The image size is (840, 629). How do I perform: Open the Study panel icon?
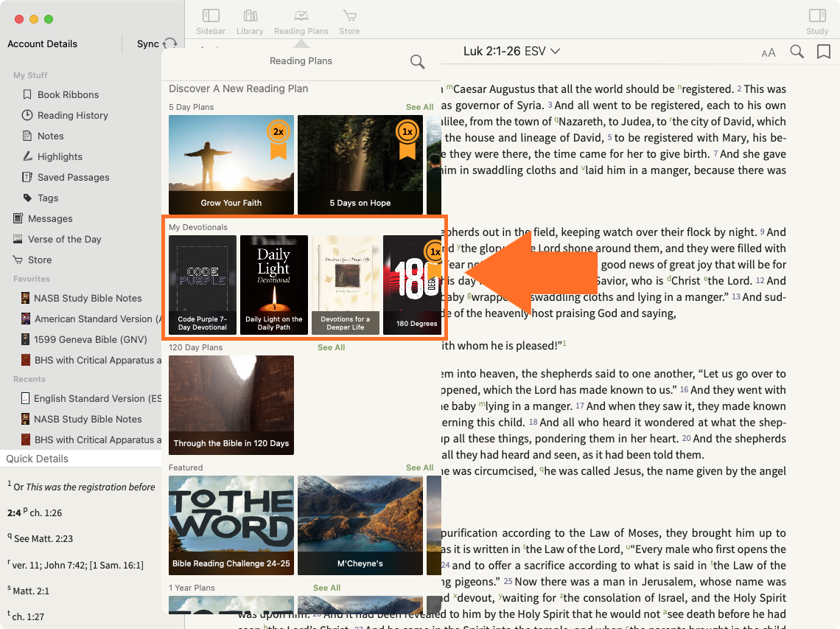[x=817, y=22]
